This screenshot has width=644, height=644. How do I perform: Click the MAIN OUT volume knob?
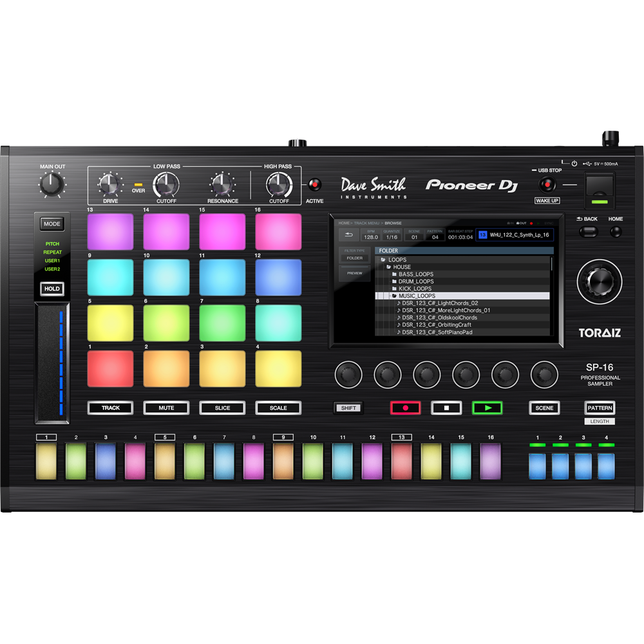[x=52, y=184]
